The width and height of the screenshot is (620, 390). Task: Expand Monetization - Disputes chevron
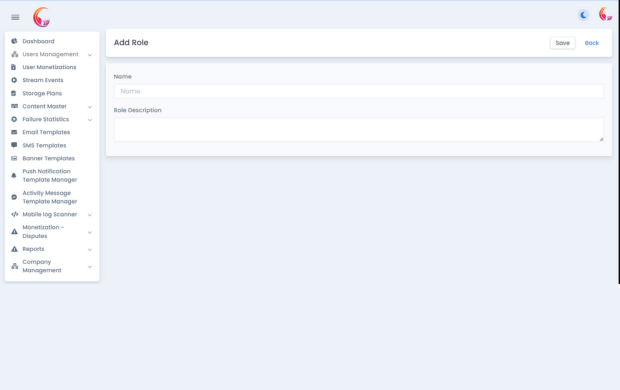[90, 232]
